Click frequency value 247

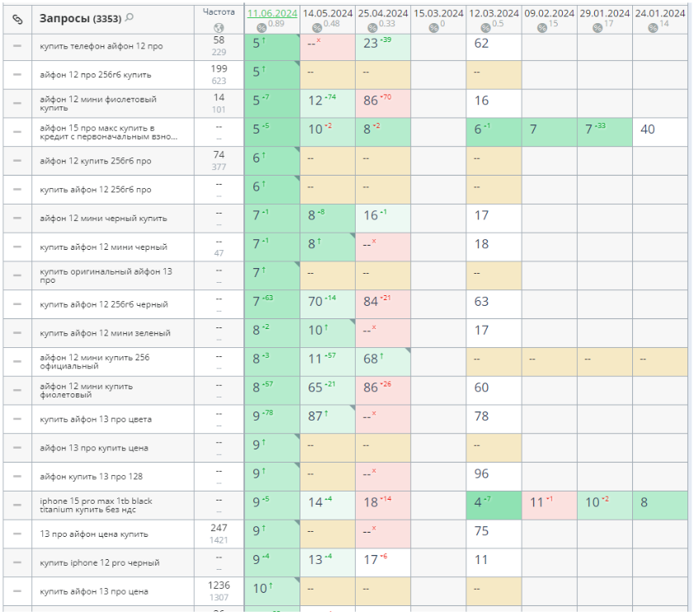pos(219,528)
